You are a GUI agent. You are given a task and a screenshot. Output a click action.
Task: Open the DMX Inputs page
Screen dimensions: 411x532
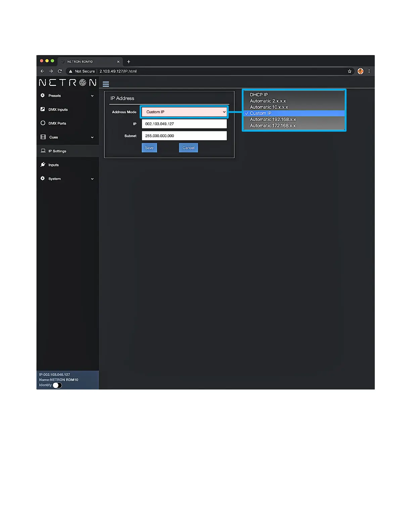click(x=58, y=109)
